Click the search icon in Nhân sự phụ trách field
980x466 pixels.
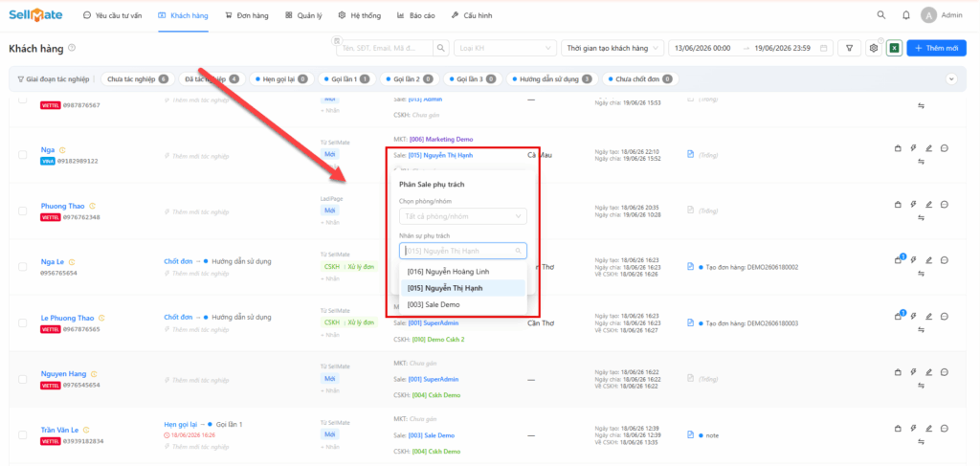tap(518, 251)
